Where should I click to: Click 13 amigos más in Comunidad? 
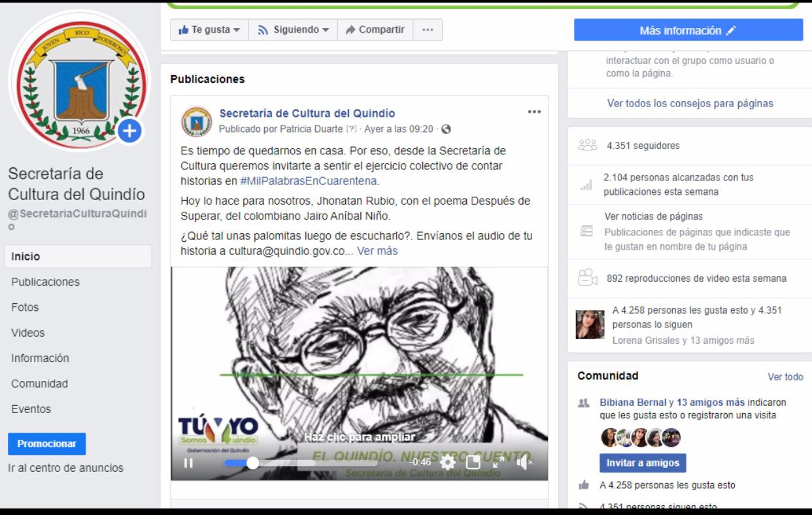711,403
